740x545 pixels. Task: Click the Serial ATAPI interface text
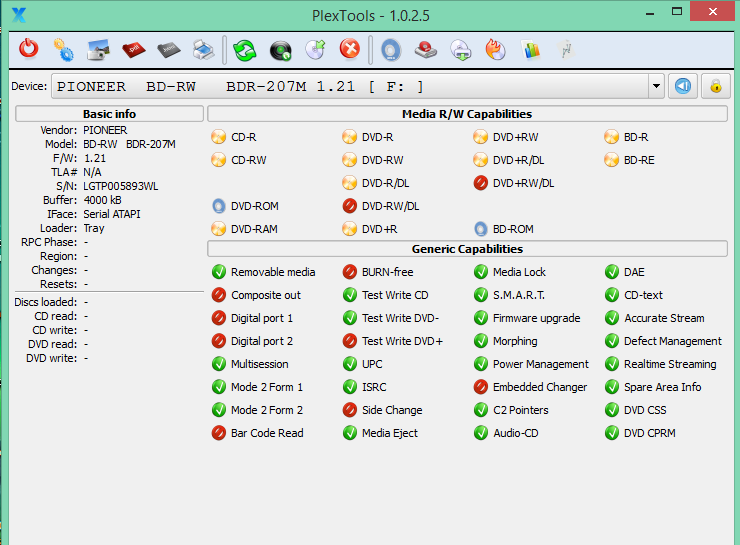coord(112,214)
